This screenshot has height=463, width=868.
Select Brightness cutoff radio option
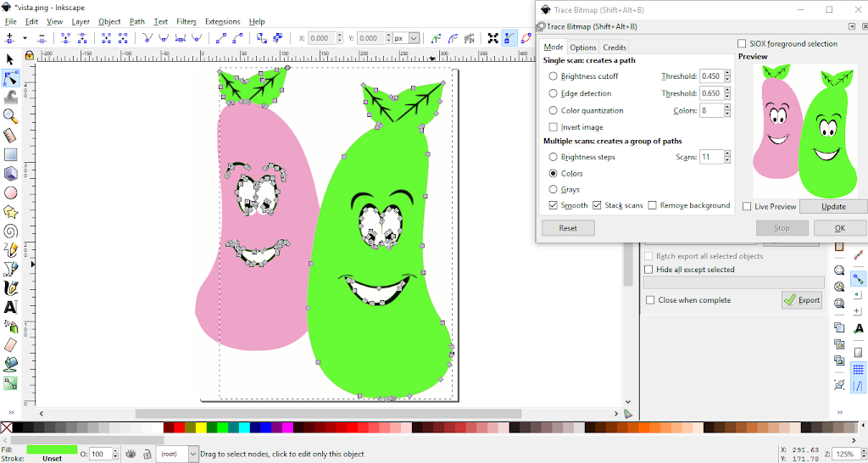click(553, 76)
